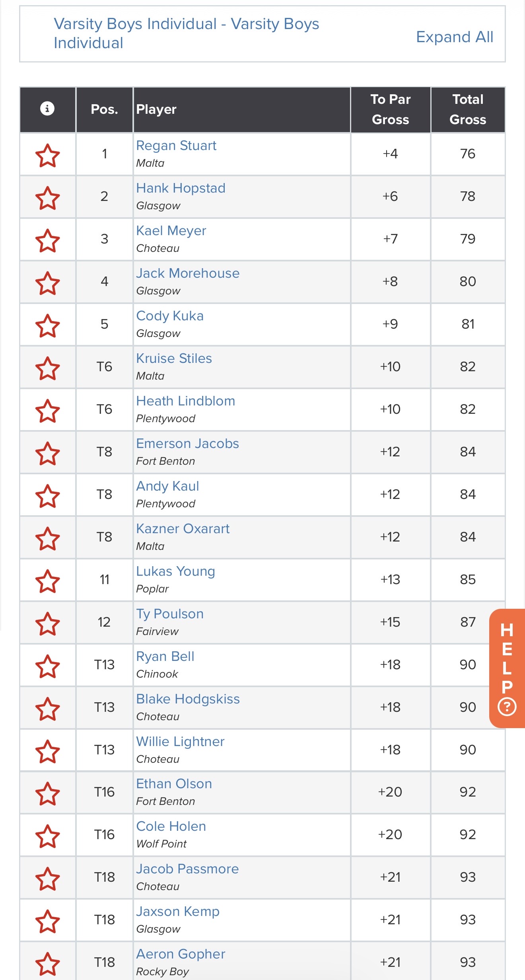Click the info icon in table header
The width and height of the screenshot is (525, 980).
[47, 108]
